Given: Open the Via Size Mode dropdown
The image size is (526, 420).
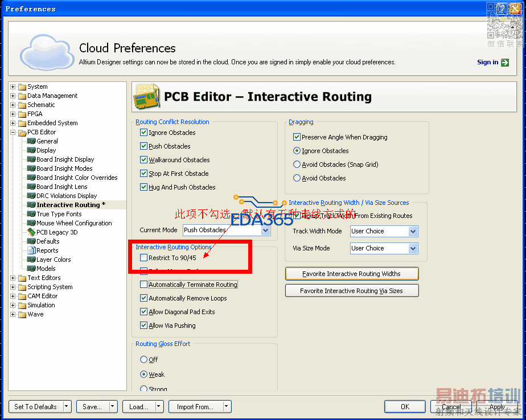Looking at the screenshot, I should click(x=413, y=249).
